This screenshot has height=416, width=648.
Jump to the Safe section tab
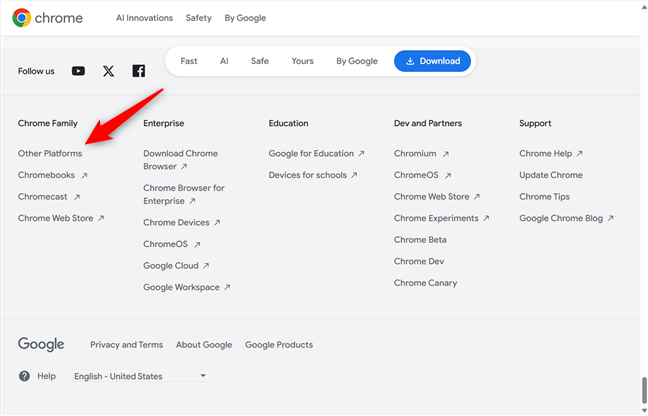tap(260, 61)
